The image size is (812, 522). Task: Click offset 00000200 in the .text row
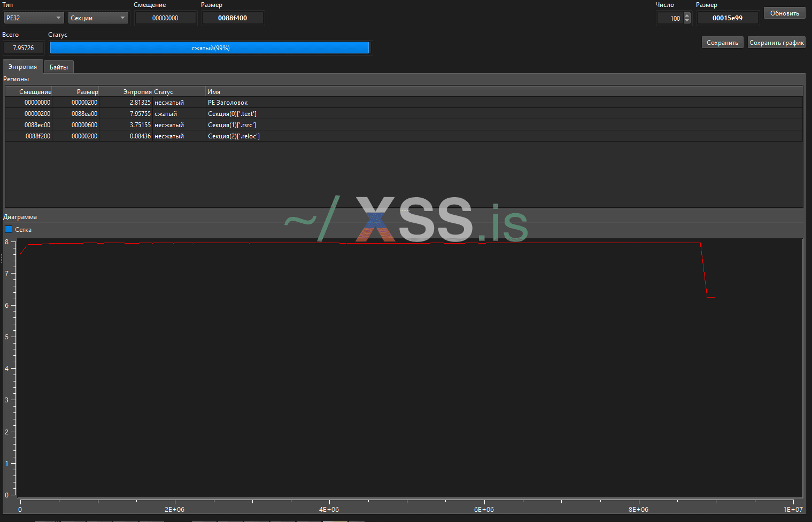coord(37,114)
